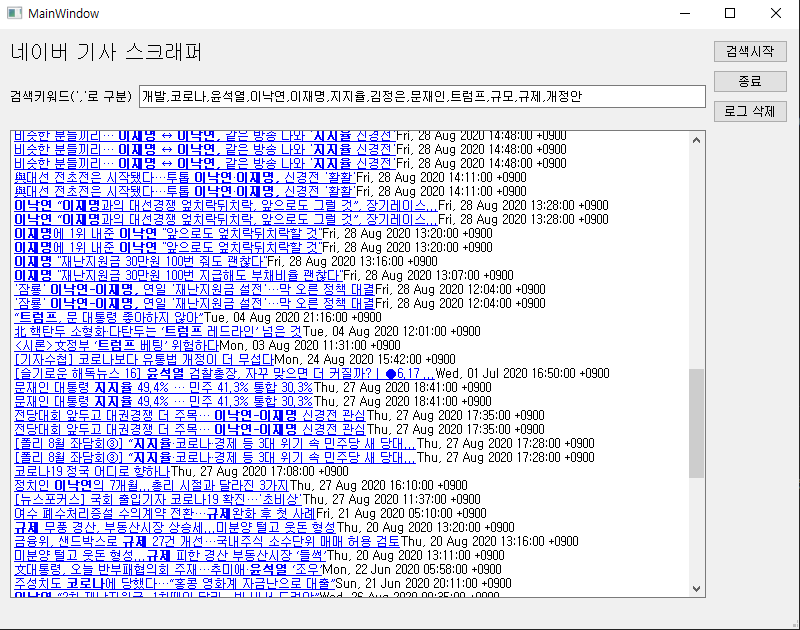Open link '금융위, 샌드박스로 규제 27건 개선'
The image size is (800, 630).
pos(207,542)
